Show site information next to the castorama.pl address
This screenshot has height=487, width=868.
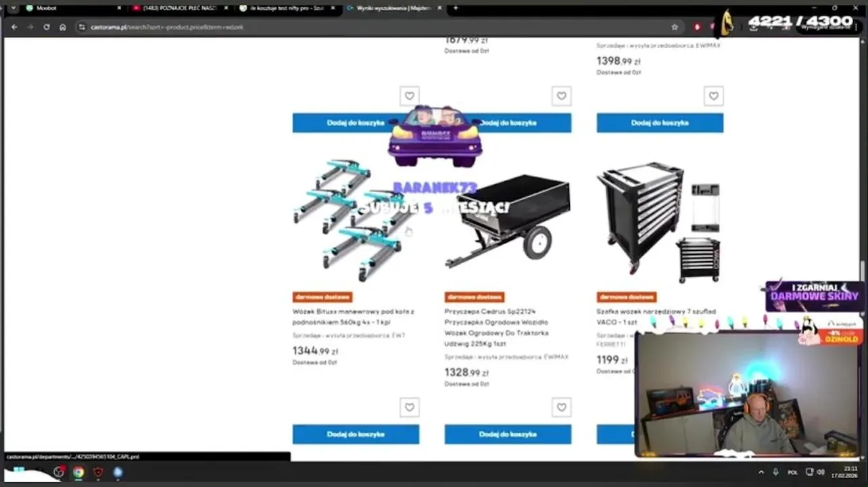(x=82, y=27)
